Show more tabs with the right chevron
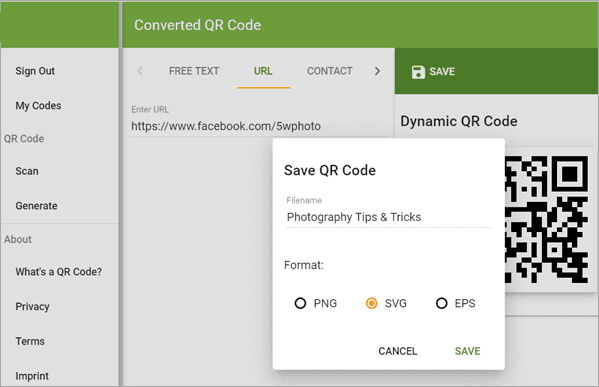Image resolution: width=599 pixels, height=387 pixels. click(377, 71)
